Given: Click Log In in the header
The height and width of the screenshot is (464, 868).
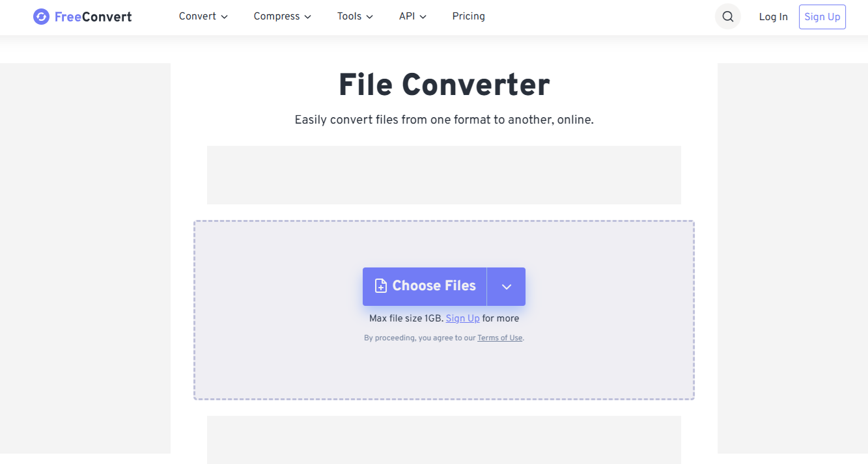Looking at the screenshot, I should point(773,17).
